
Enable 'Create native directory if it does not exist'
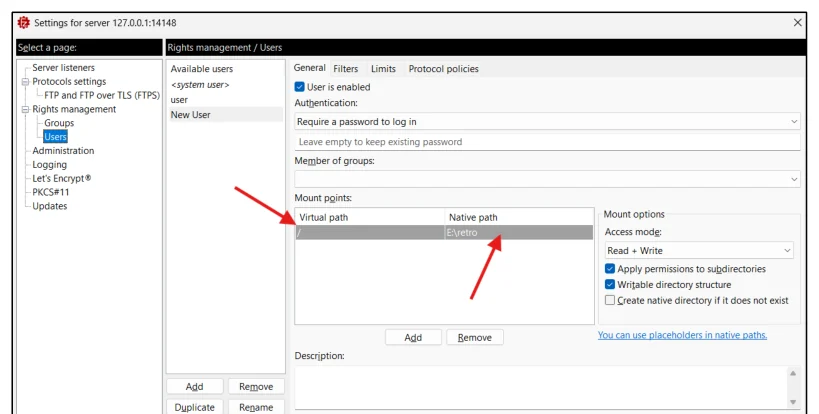(610, 300)
